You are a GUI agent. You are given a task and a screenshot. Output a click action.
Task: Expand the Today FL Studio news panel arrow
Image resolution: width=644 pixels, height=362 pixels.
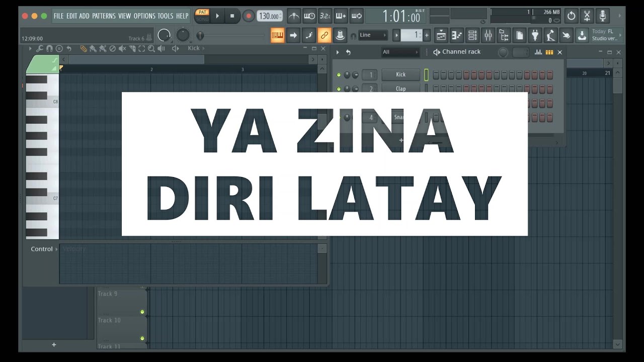[x=620, y=35]
